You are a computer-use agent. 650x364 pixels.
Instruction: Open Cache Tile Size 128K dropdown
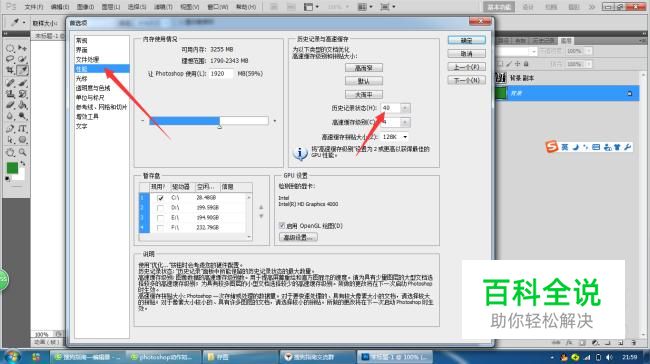(x=395, y=137)
